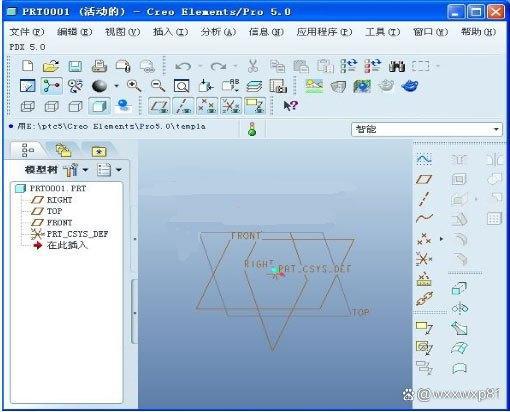Click the Extrude tool icon in the right toolbar

459,288
